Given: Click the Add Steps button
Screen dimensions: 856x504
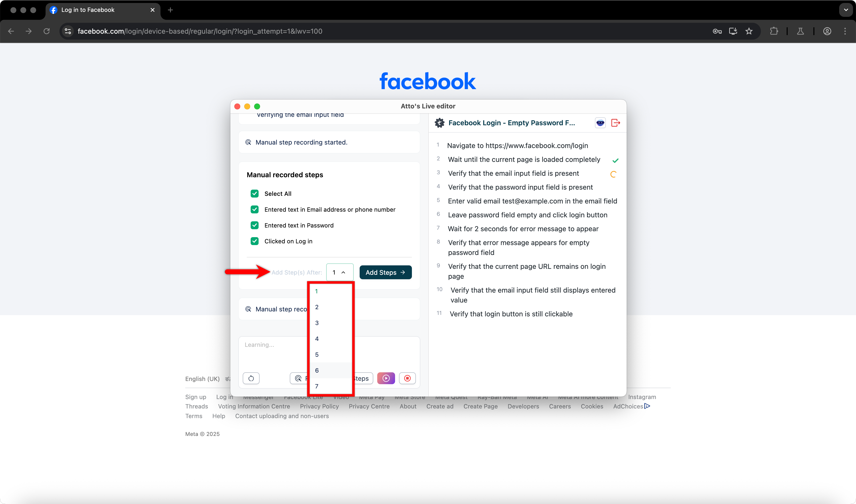Looking at the screenshot, I should tap(385, 272).
